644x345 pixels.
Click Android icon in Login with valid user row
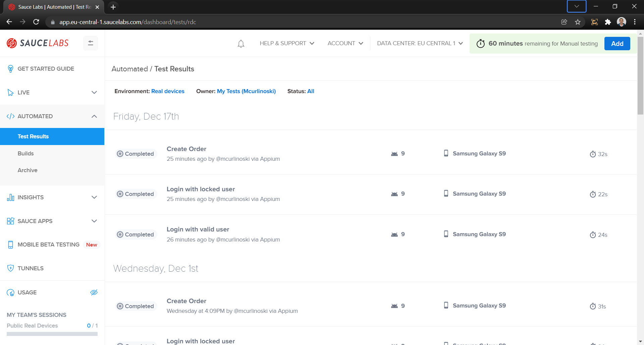[x=394, y=234]
